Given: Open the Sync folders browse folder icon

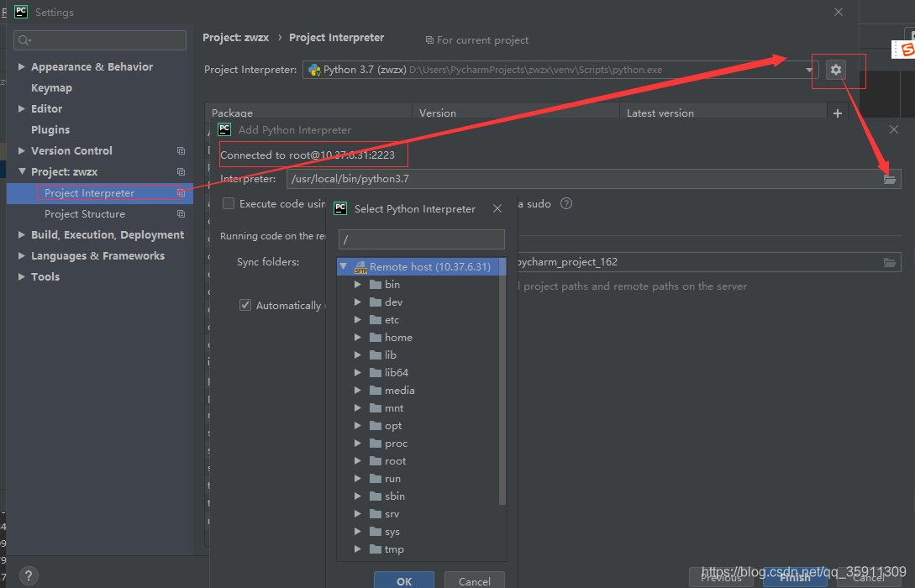Looking at the screenshot, I should (x=889, y=262).
